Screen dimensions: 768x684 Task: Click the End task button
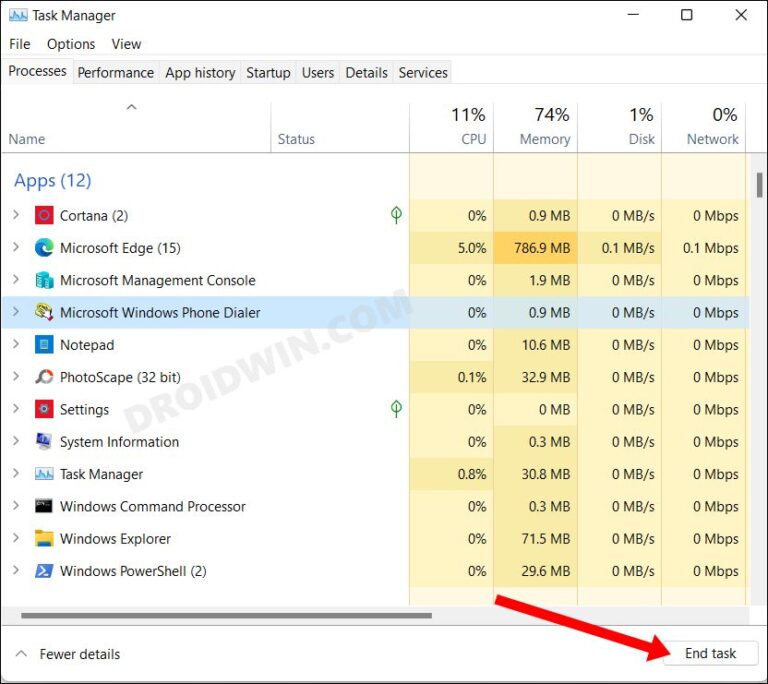710,653
